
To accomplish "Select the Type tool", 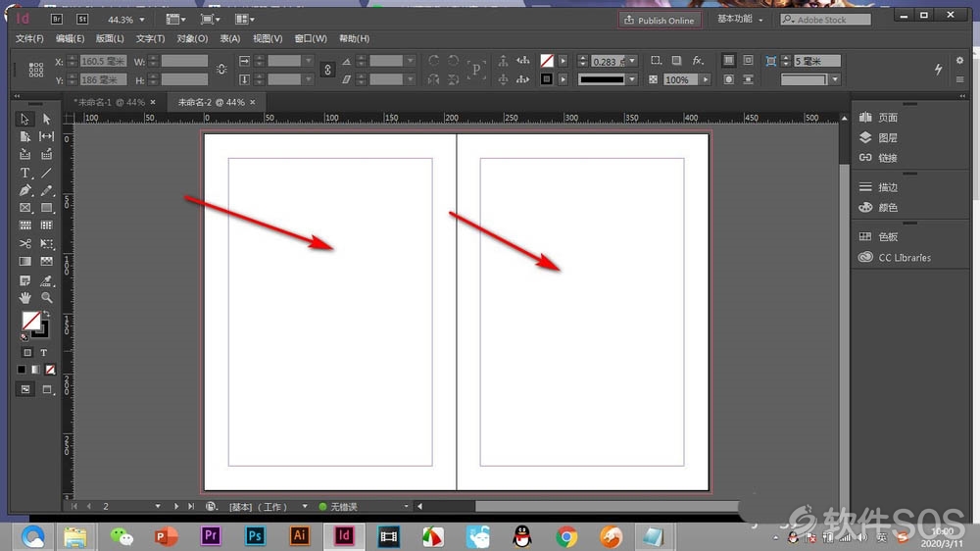I will (x=25, y=173).
